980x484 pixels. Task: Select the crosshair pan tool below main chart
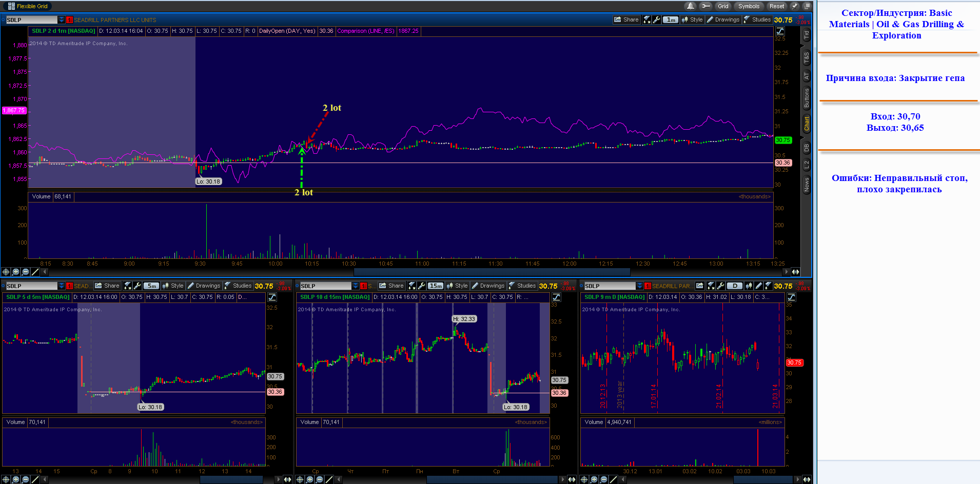point(6,272)
